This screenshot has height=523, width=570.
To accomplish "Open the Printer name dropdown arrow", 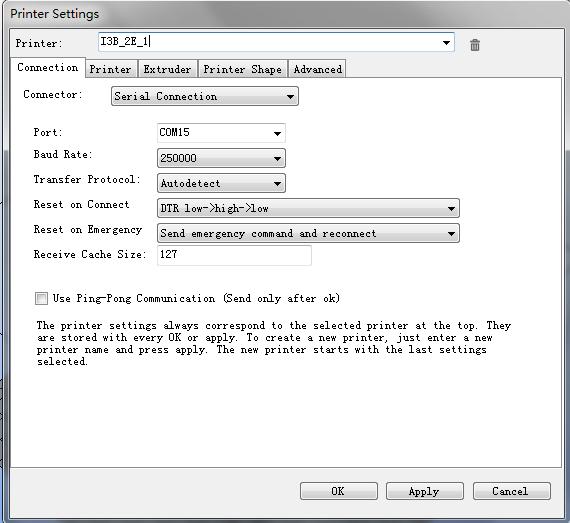I will pos(446,43).
